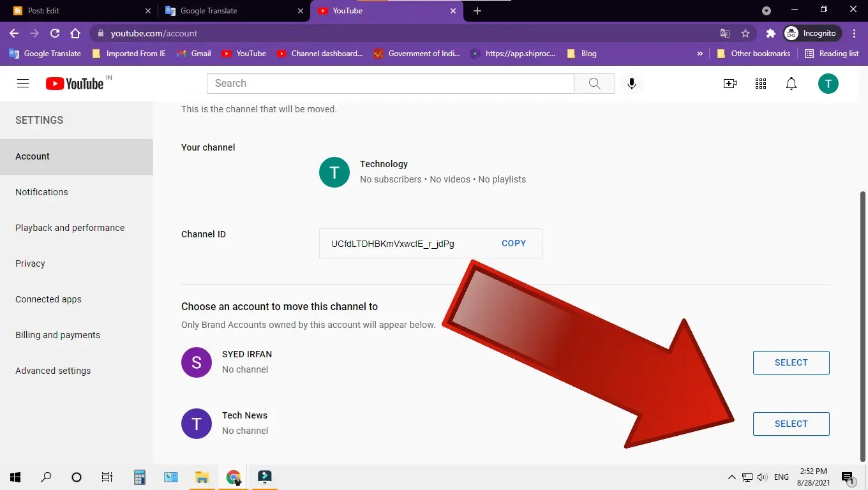Open Advanced settings section
This screenshot has height=490, width=868.
[77, 371]
